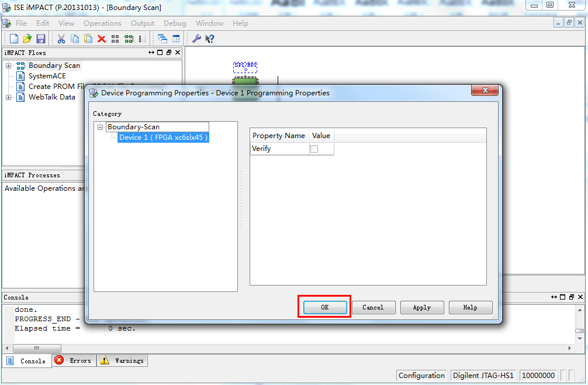
Task: Click the SystemACE document icon
Action: point(20,76)
